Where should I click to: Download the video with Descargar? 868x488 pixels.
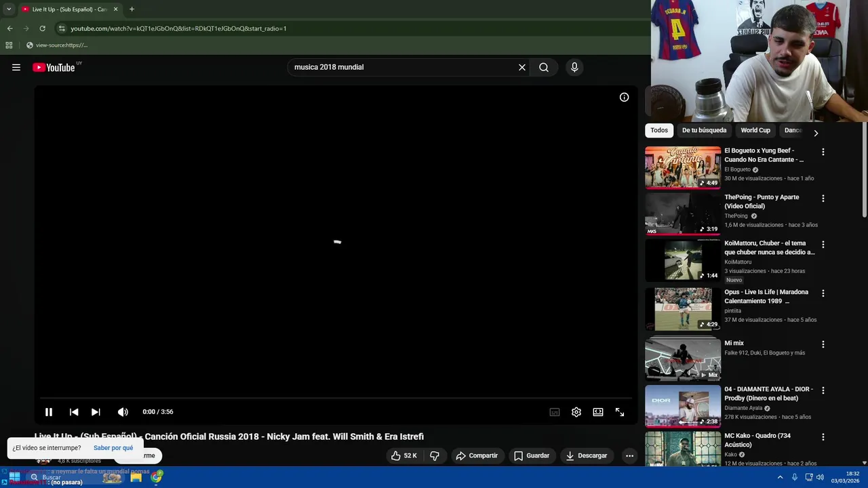pos(587,455)
